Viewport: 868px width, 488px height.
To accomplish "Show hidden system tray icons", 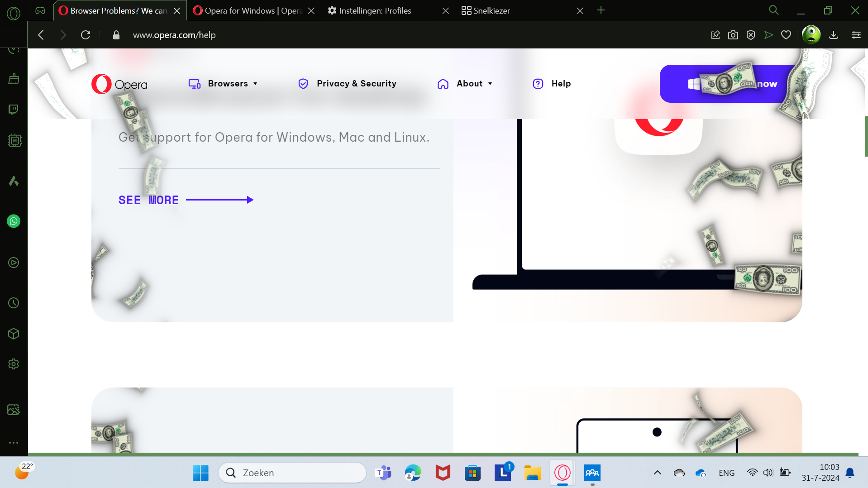I will 658,473.
